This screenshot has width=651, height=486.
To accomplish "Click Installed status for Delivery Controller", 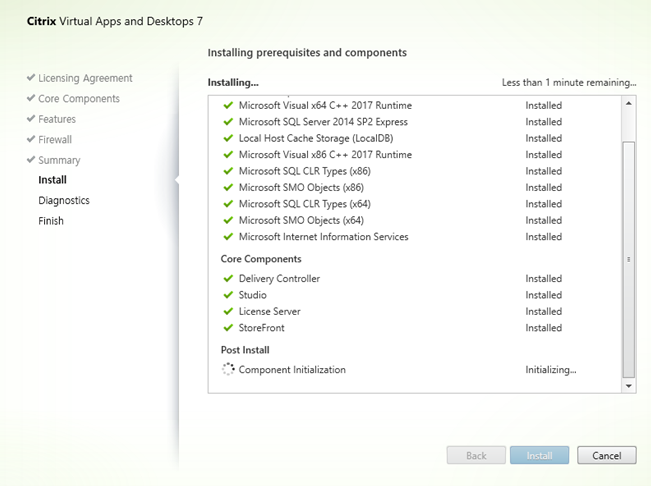I will (x=543, y=278).
